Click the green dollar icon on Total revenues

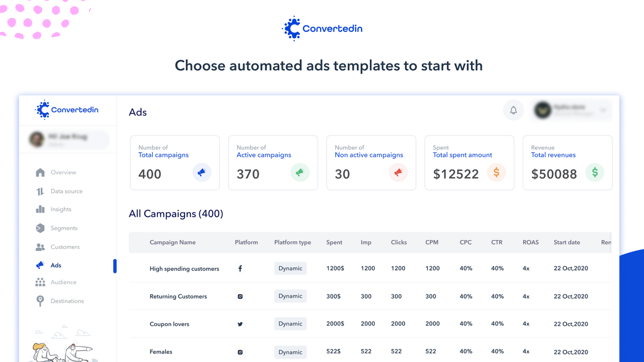(595, 172)
